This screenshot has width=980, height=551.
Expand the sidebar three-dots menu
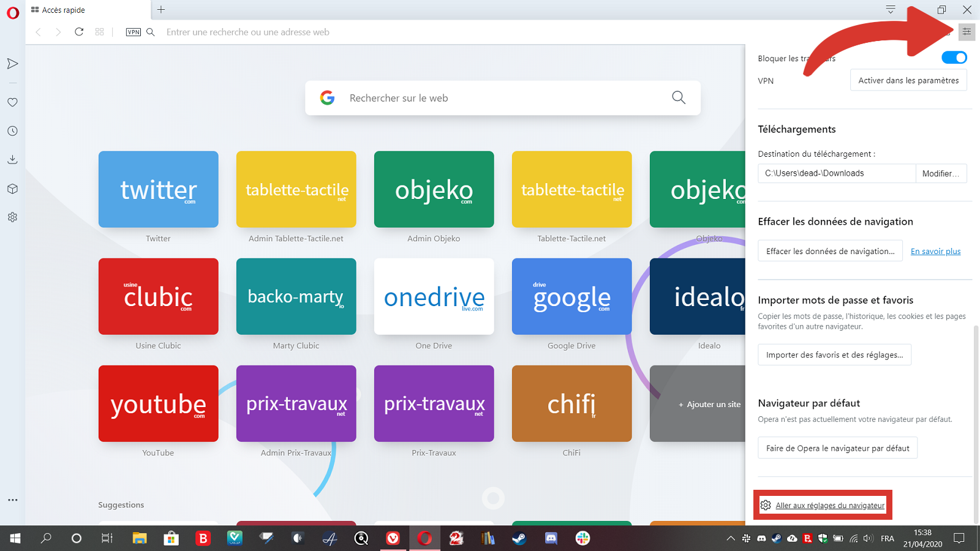point(12,500)
